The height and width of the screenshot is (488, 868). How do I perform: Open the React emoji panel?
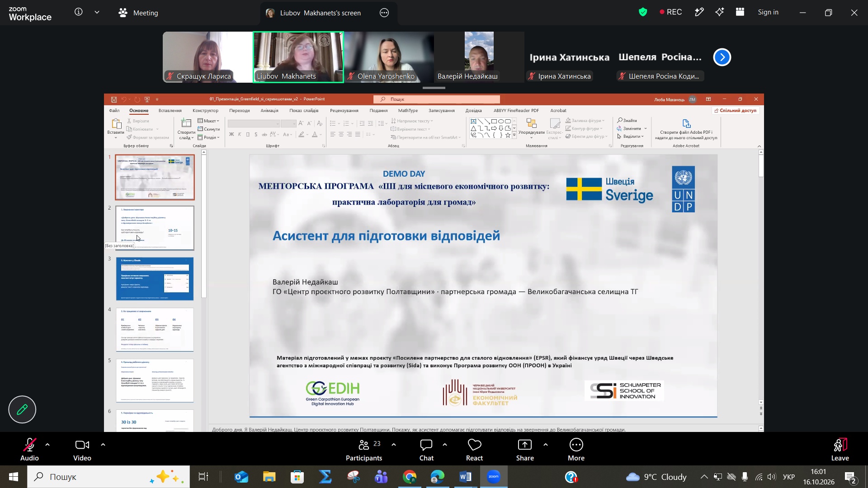click(x=474, y=450)
